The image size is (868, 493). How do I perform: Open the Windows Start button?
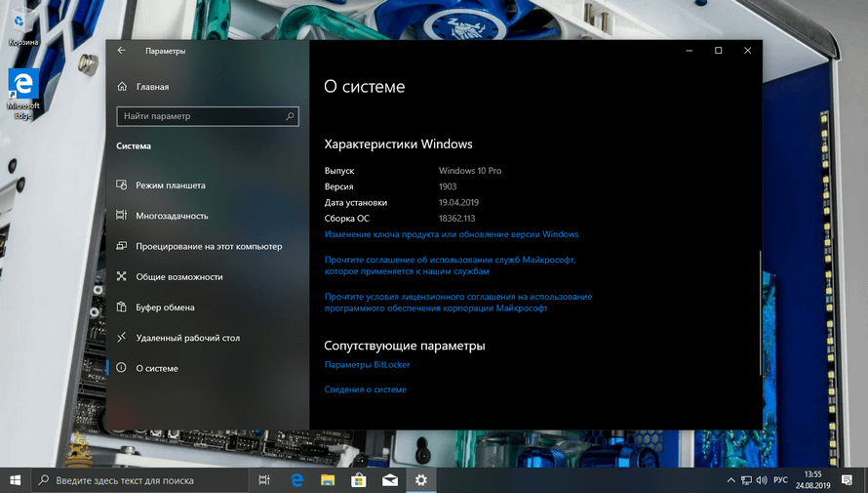click(x=15, y=479)
